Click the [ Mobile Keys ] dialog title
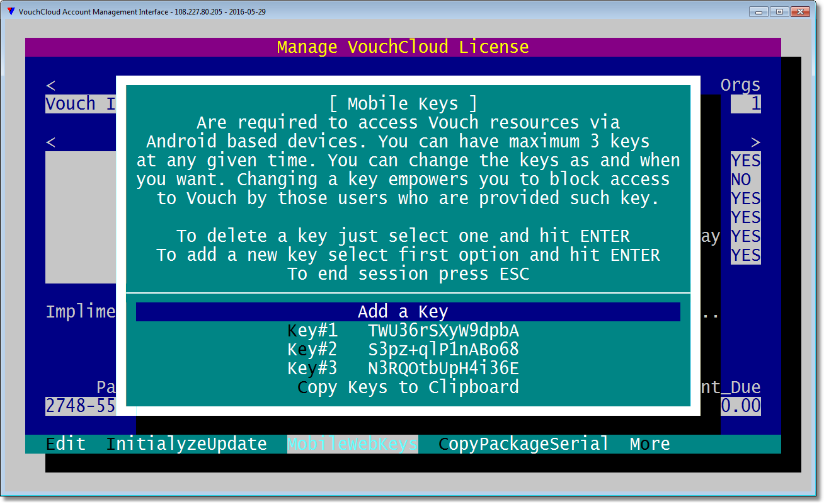The width and height of the screenshot is (824, 504). point(403,104)
